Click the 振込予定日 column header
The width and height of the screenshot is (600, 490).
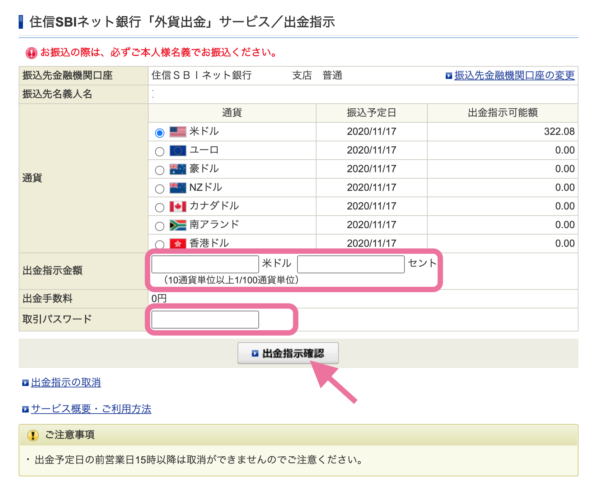pyautogui.click(x=372, y=113)
